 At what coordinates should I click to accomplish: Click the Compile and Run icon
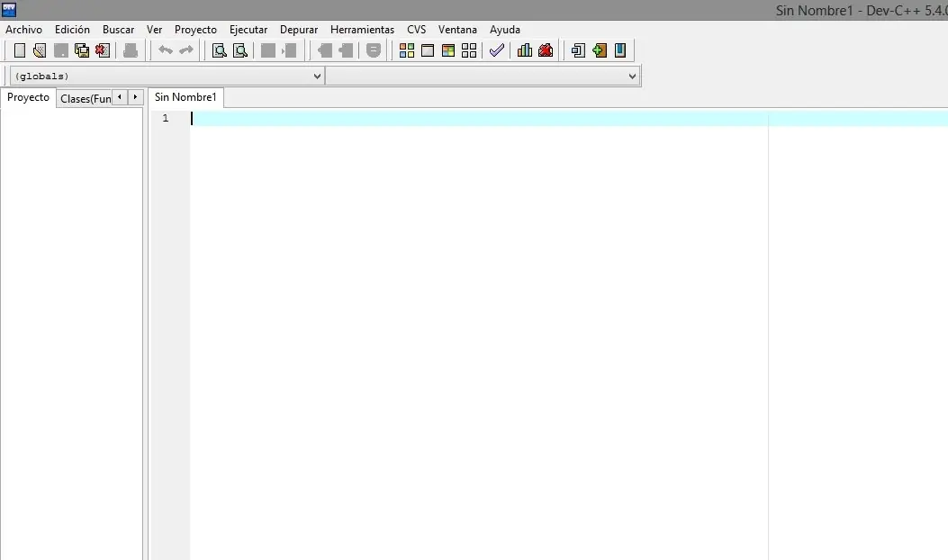pyautogui.click(x=448, y=50)
